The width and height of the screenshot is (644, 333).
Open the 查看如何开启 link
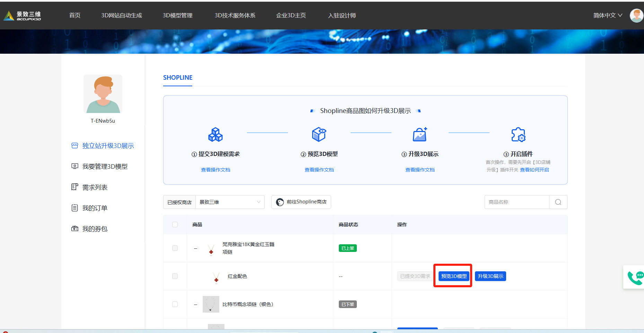535,170
